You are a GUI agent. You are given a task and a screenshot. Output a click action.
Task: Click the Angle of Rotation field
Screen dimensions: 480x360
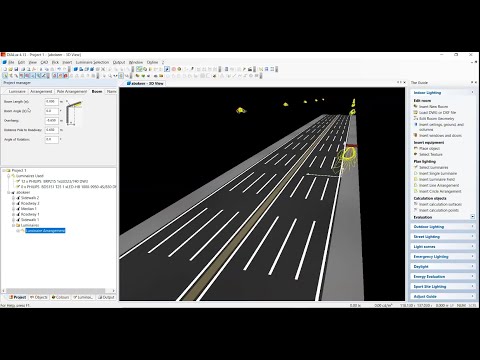tap(52, 139)
